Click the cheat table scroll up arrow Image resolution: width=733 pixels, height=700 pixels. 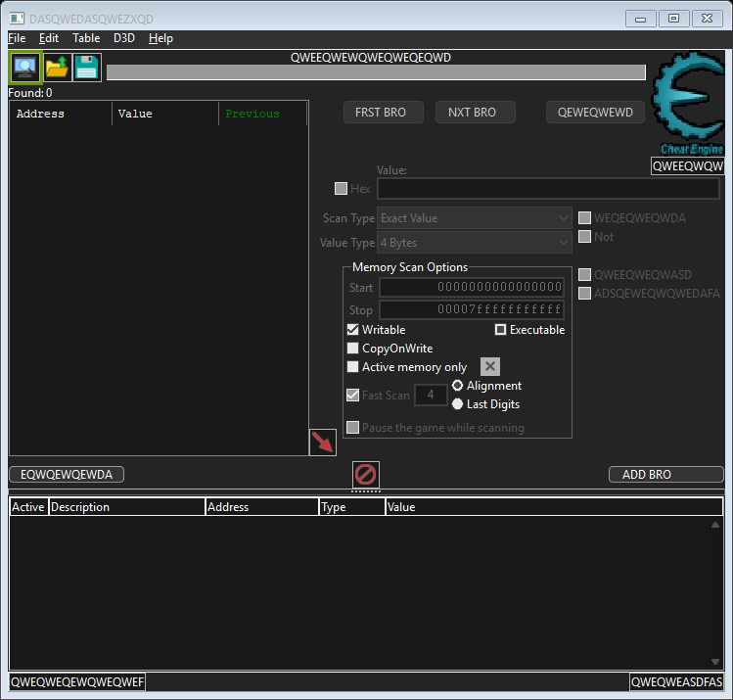point(715,525)
